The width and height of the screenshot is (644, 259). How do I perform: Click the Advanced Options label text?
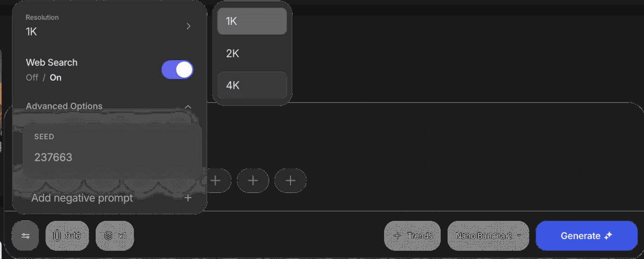(x=64, y=106)
